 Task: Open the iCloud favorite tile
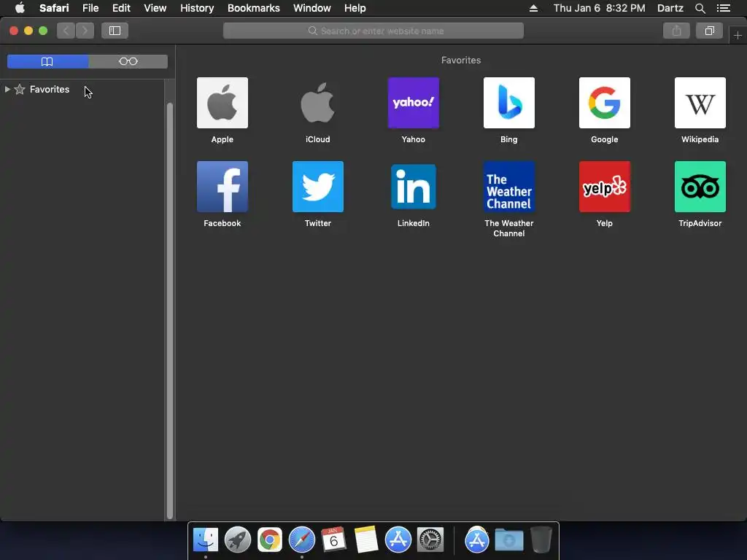coord(318,103)
